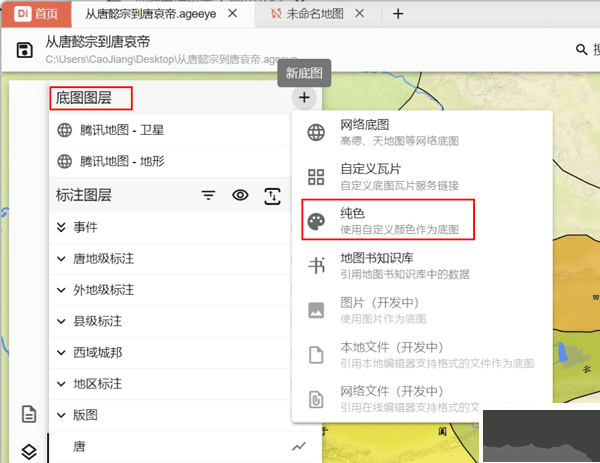Click the document icon in left sidebar
600x463 pixels.
click(x=29, y=414)
